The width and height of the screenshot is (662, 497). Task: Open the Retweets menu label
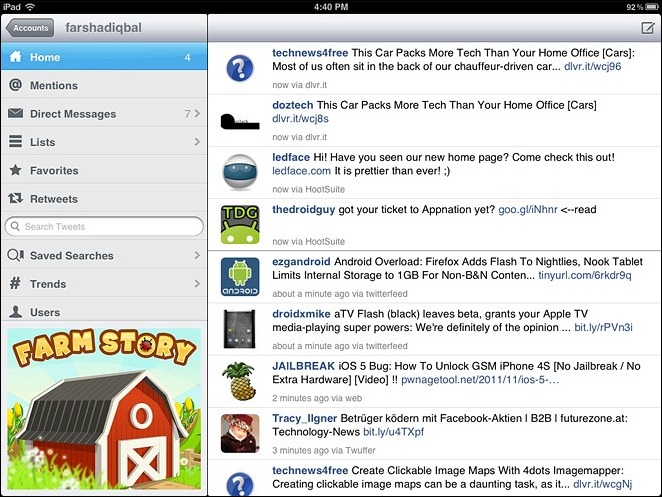54,199
